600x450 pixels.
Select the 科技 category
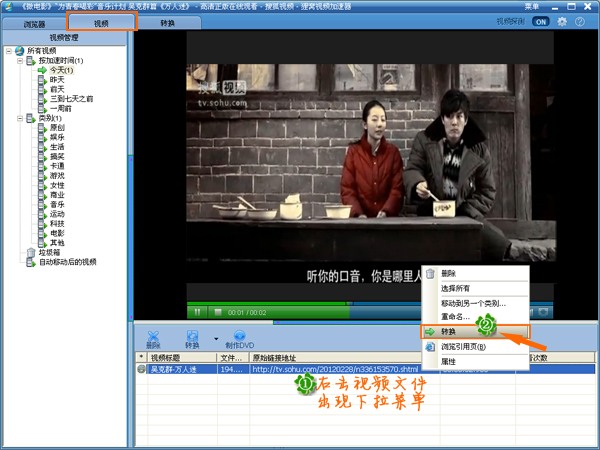point(57,223)
